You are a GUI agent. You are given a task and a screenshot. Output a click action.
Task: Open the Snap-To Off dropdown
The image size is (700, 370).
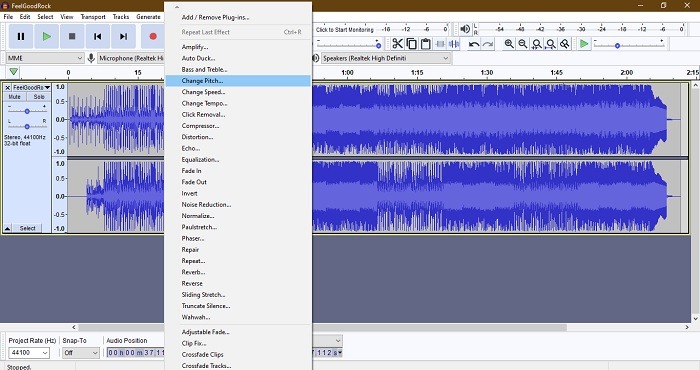click(x=81, y=353)
